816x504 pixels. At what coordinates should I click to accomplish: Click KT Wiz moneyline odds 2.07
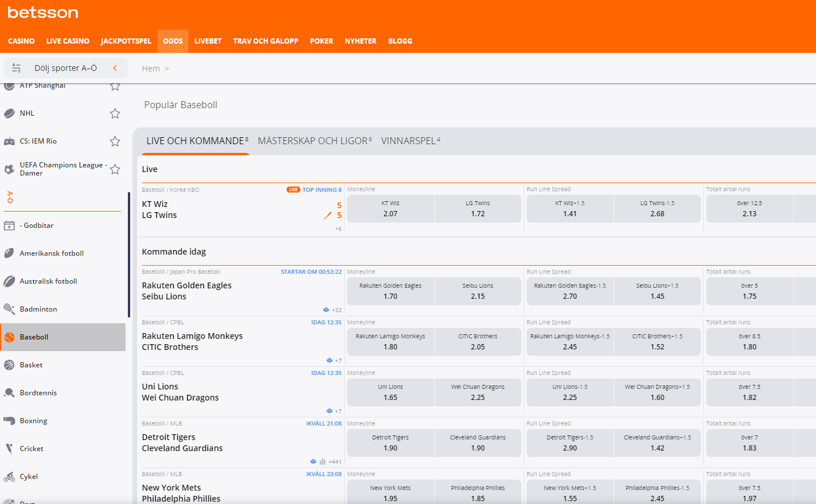390,209
